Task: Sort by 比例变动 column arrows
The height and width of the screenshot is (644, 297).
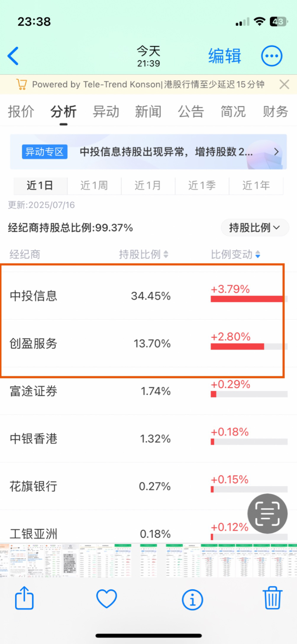Action: (x=258, y=254)
